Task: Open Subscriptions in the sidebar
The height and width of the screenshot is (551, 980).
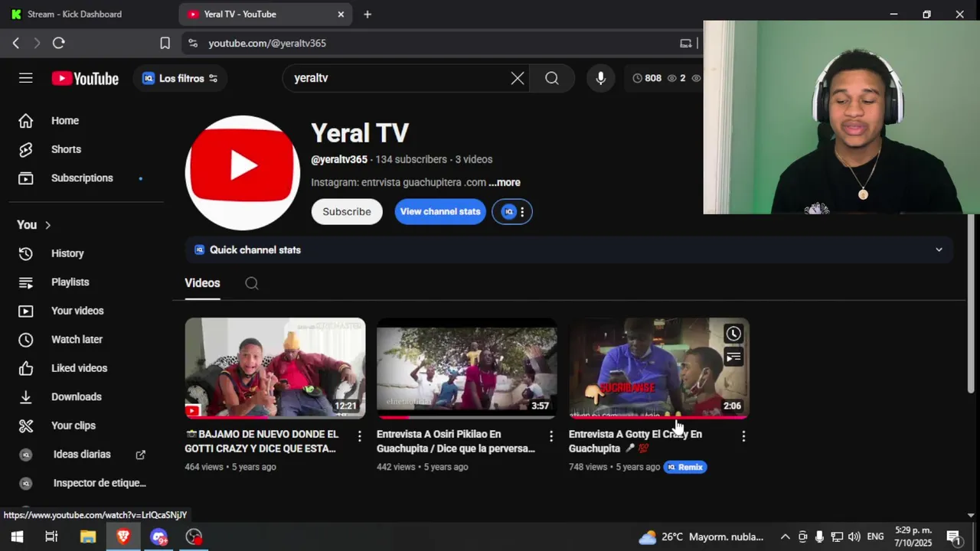Action: pos(82,178)
